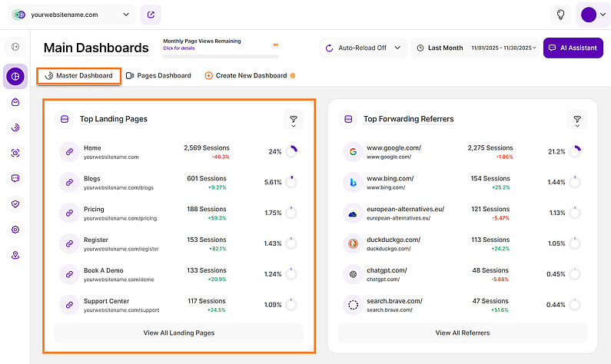611x364 pixels.
Task: Expand the collapsed sidebar with arrow icon
Action: (15, 48)
